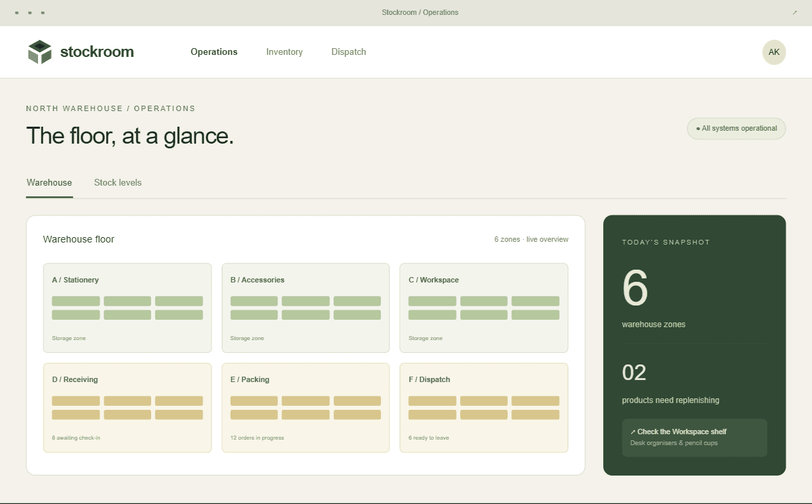Click the '6 zones · live overview' text

pos(531,239)
